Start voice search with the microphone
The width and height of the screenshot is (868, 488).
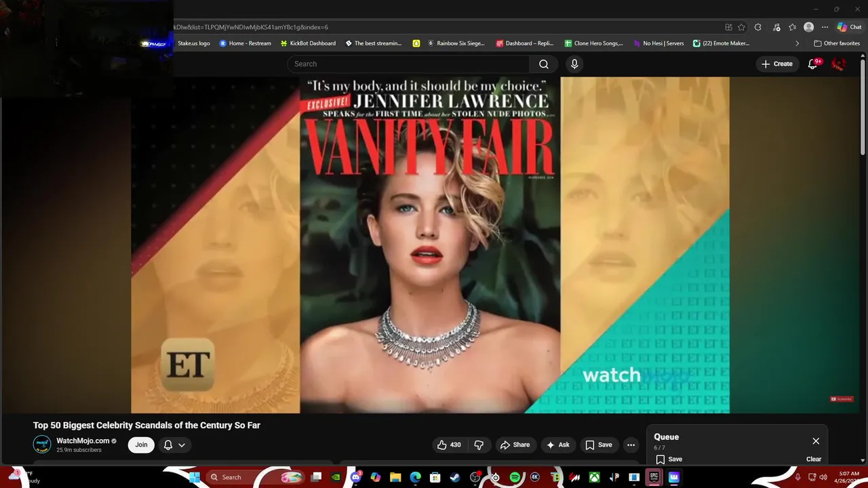574,64
